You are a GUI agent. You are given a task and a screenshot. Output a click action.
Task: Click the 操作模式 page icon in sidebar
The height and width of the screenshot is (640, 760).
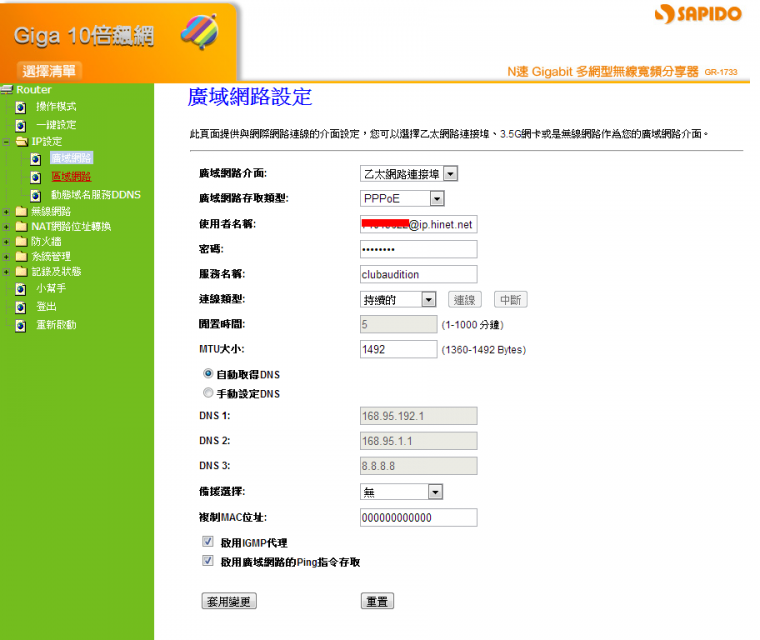click(x=20, y=107)
